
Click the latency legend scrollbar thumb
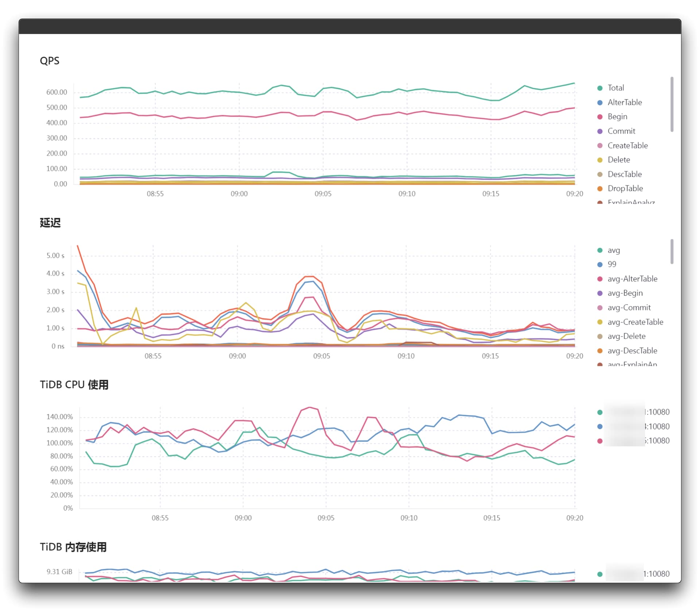[672, 251]
